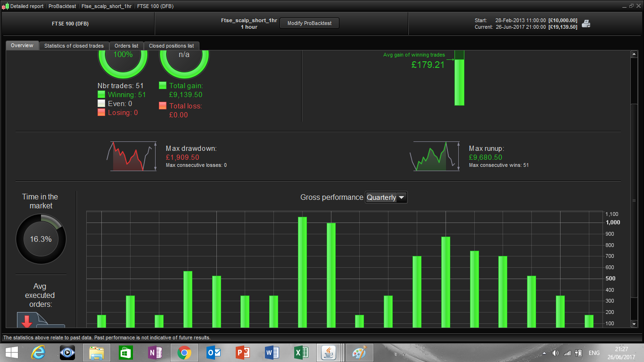This screenshot has width=644, height=362.
Task: Open the blue eye media player taskbar icon
Action: [67, 353]
